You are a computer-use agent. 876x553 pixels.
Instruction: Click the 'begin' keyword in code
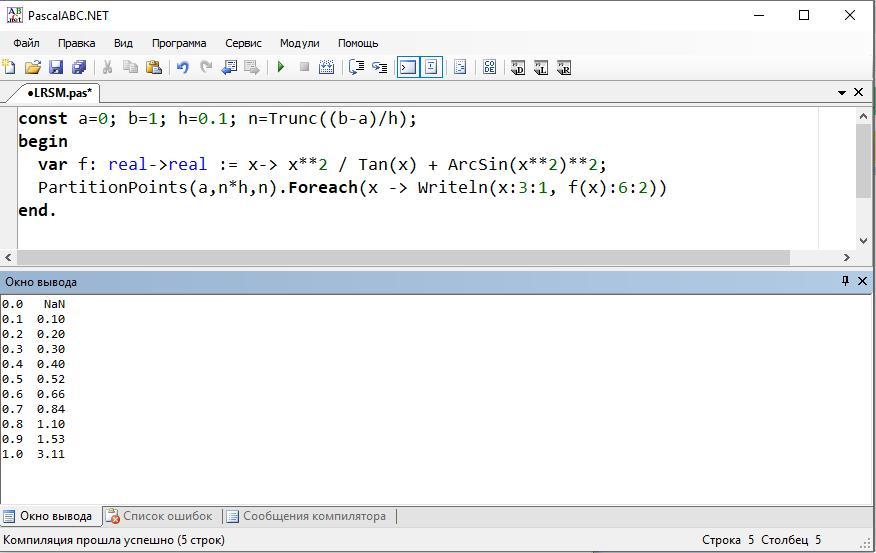click(x=43, y=141)
